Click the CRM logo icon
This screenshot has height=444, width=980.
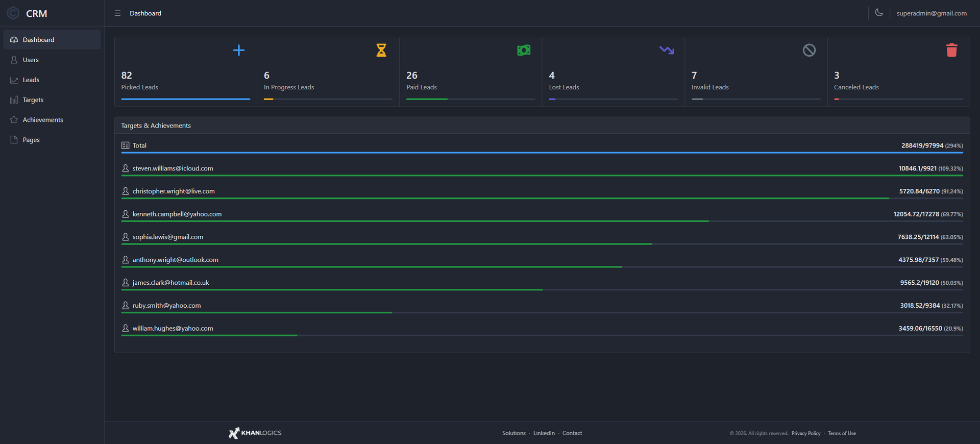click(x=13, y=13)
